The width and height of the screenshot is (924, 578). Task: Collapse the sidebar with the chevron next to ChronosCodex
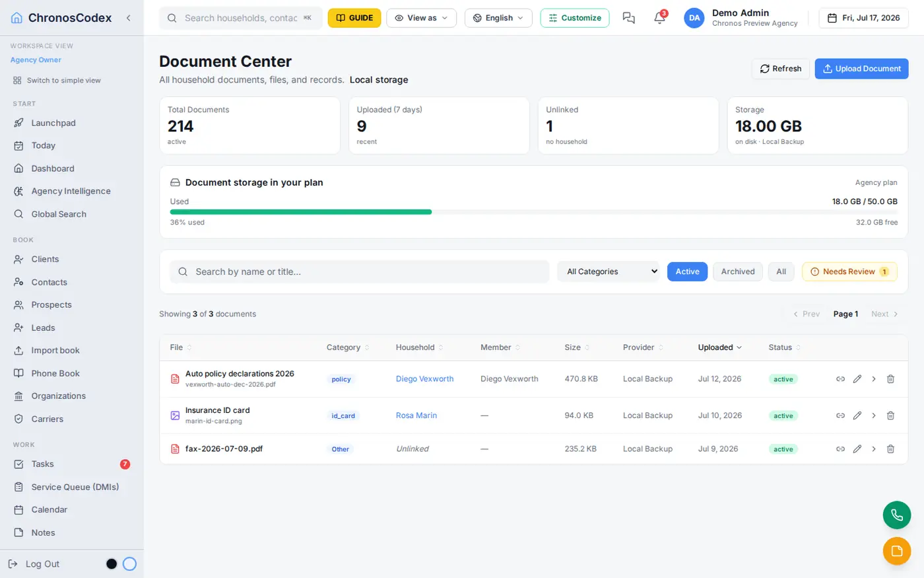point(129,18)
